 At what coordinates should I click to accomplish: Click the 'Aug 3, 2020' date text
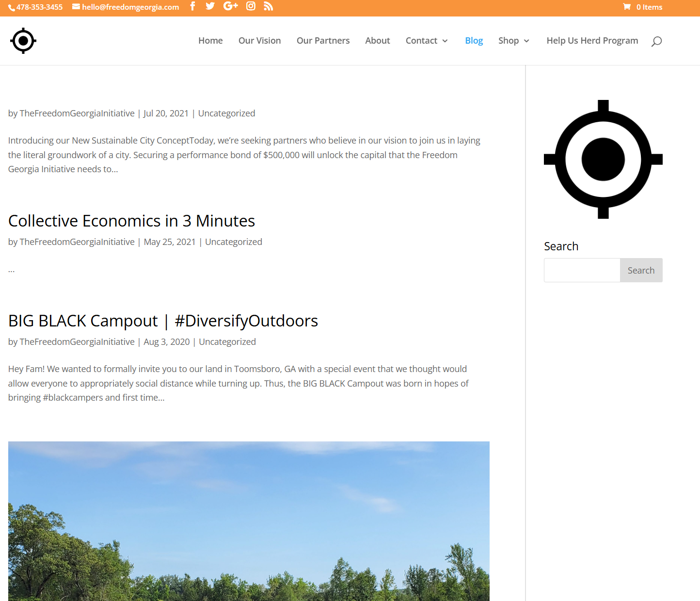[167, 342]
